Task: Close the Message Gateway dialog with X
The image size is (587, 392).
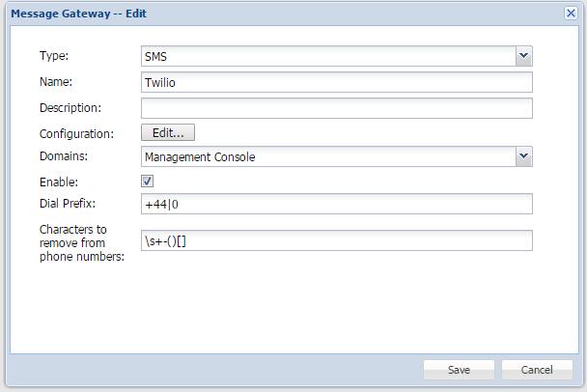Action: 571,14
